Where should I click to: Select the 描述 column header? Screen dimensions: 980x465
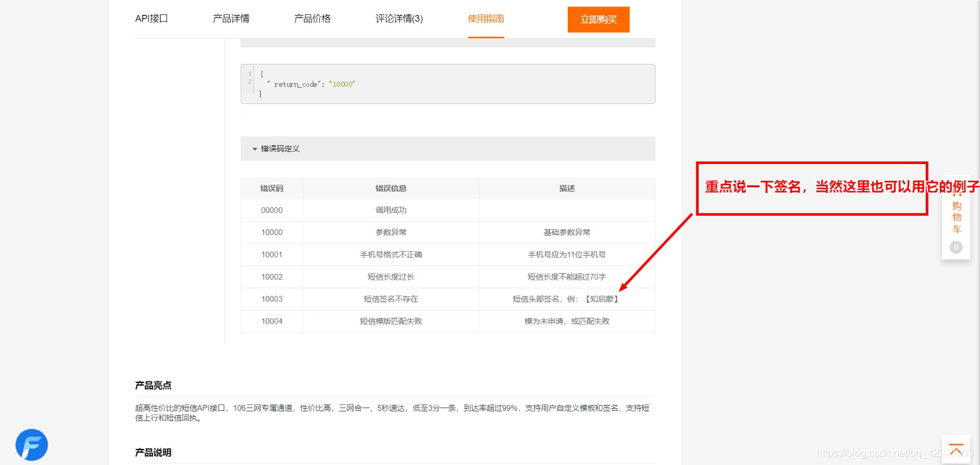(567, 189)
